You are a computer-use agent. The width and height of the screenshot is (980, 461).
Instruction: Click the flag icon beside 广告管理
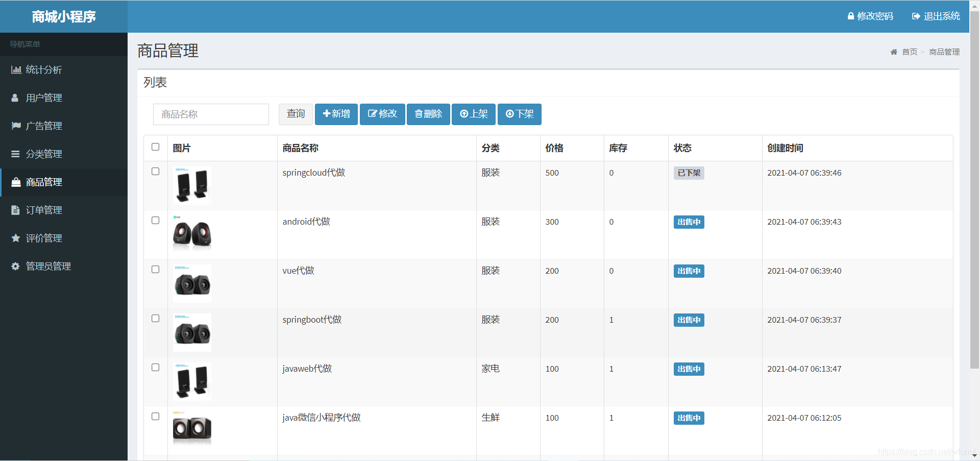pyautogui.click(x=16, y=126)
